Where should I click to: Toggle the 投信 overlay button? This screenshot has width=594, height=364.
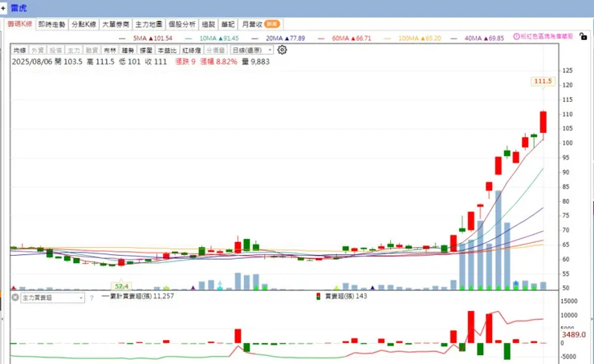point(55,50)
